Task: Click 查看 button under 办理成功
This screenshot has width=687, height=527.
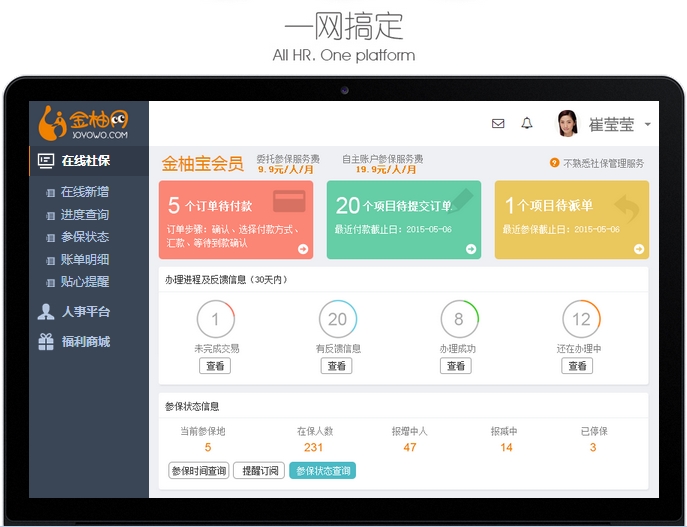Action: tap(458, 366)
